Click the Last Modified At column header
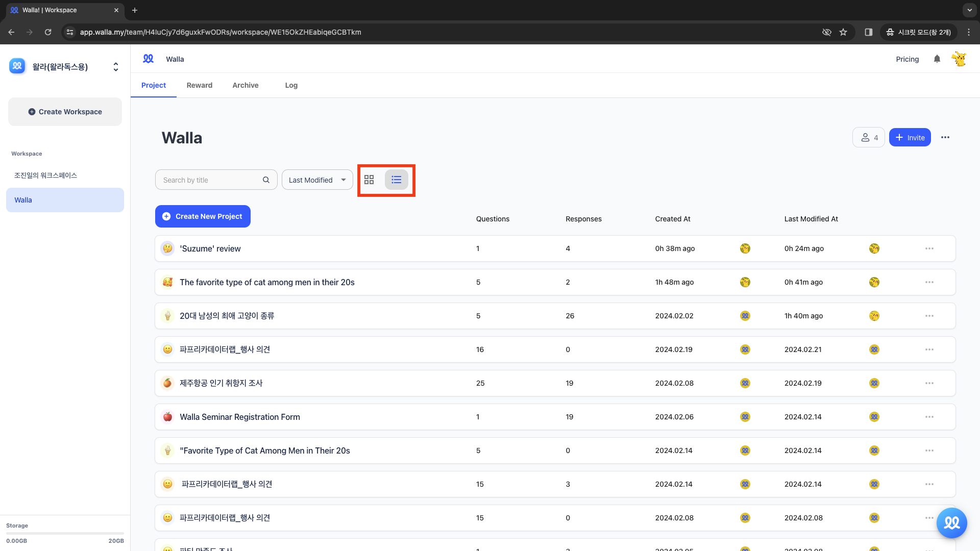Screen dimensions: 980x551 [x=811, y=219]
